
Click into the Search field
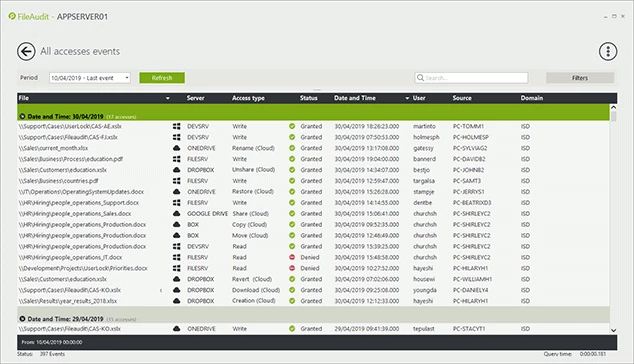pos(471,78)
